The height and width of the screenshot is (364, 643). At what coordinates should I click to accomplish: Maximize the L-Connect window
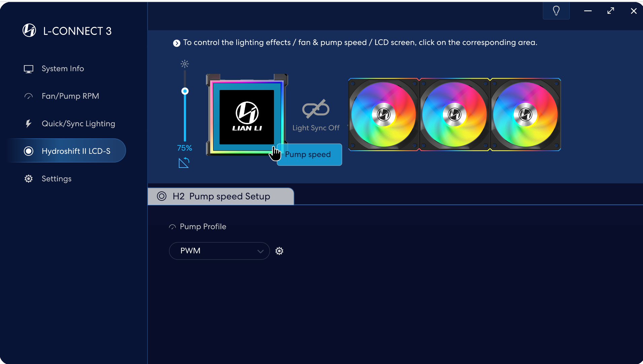pos(611,11)
